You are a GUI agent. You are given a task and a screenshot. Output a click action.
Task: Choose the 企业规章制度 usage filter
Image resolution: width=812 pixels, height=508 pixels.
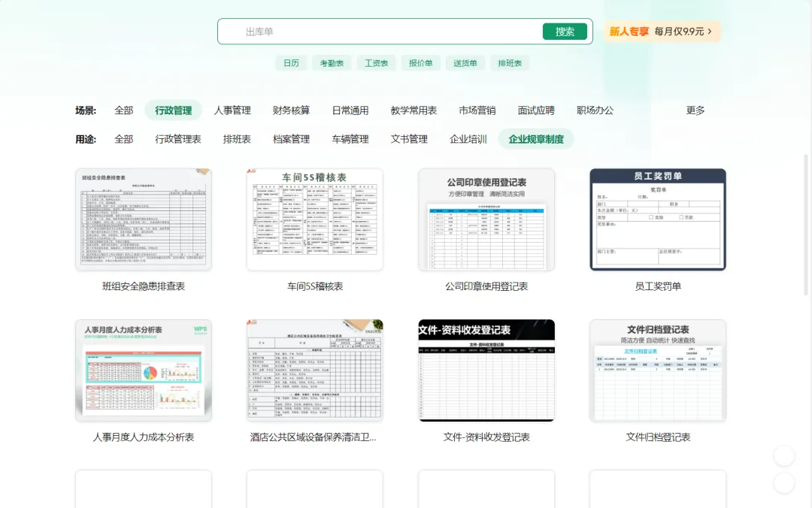pos(536,139)
